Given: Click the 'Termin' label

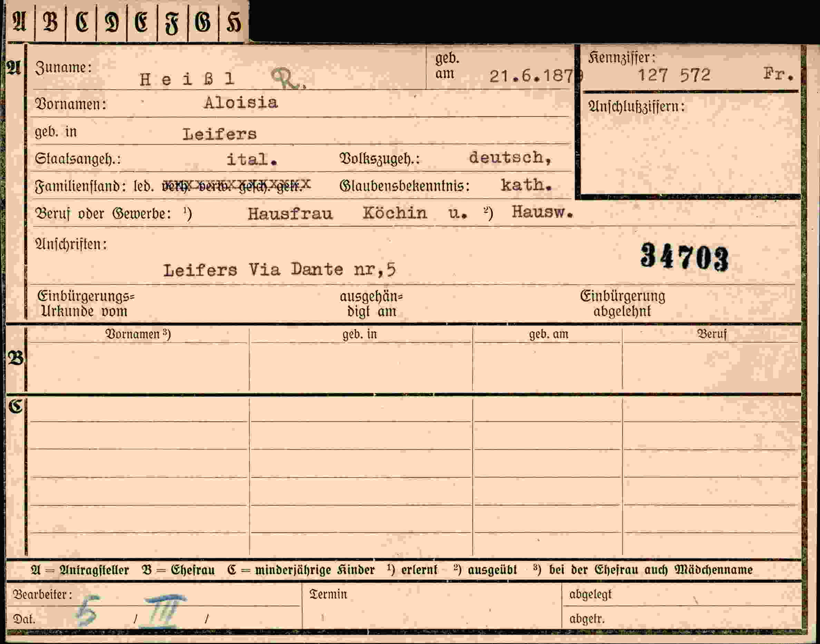Looking at the screenshot, I should click(x=328, y=594).
